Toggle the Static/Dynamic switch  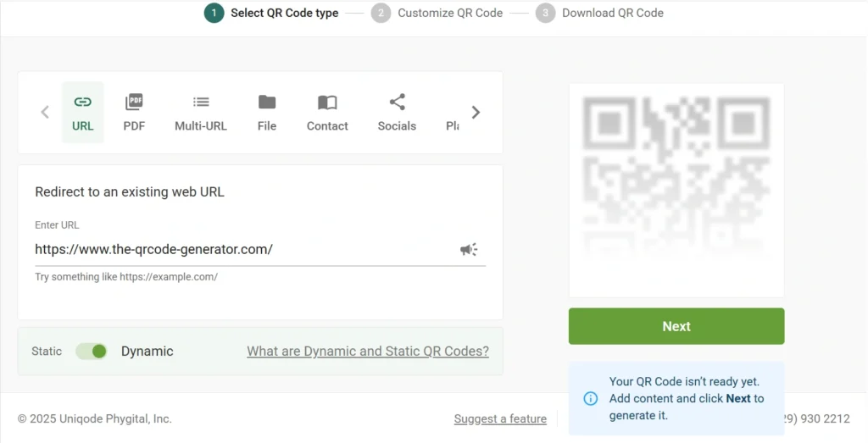[x=92, y=352]
